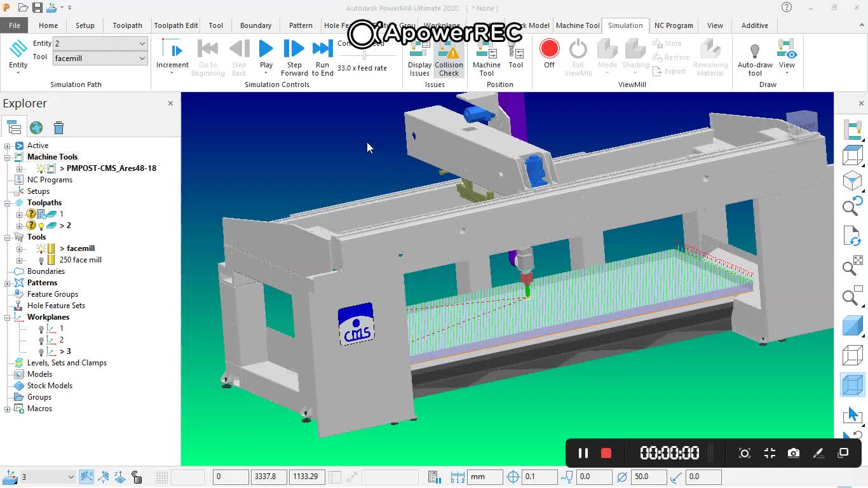This screenshot has height=488, width=868.
Task: Adjust the simulation speed slider
Action: pos(365,55)
